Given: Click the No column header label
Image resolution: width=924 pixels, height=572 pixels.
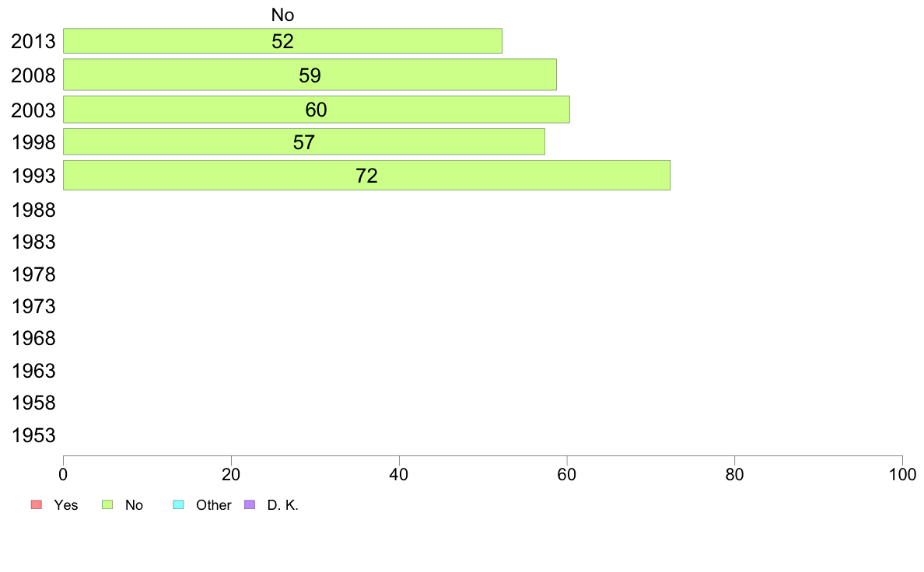Looking at the screenshot, I should 283,15.
